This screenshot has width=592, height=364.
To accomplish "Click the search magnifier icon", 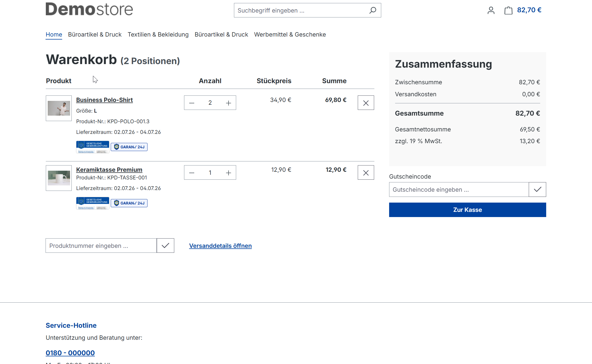I will 373,10.
